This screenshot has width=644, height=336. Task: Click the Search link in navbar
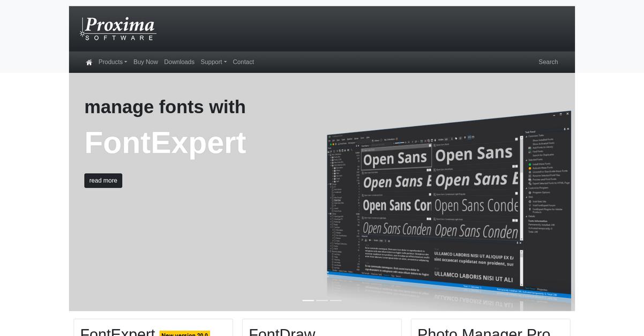click(x=548, y=62)
